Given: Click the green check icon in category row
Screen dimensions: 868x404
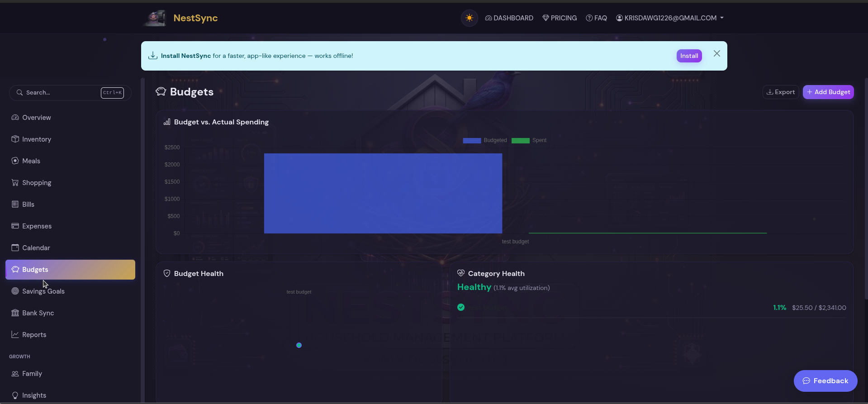Looking at the screenshot, I should click(x=461, y=308).
